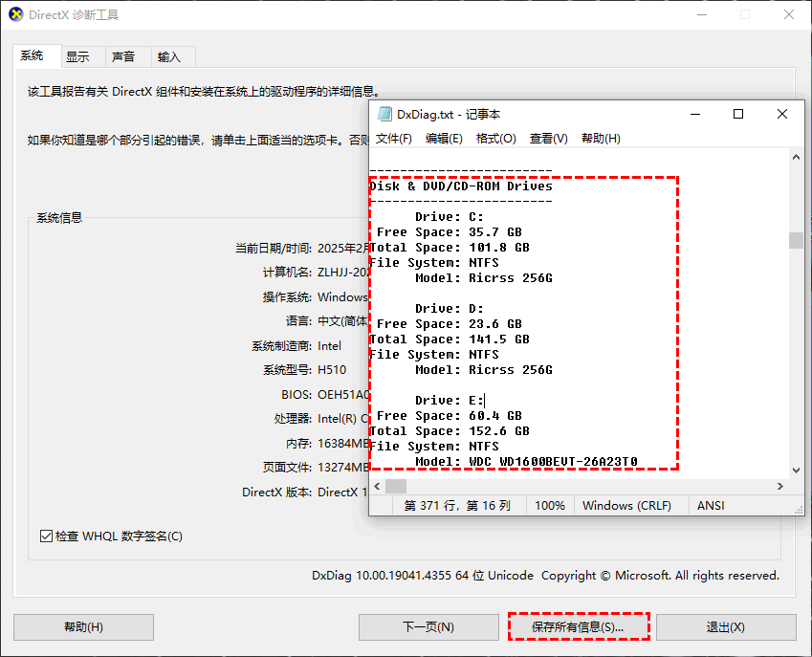
Task: Open the 格式(O) menu in Notepad
Action: point(496,139)
